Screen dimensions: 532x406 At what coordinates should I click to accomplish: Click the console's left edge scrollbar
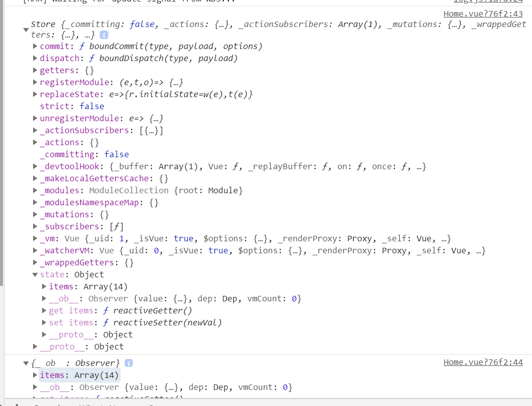coord(2,143)
